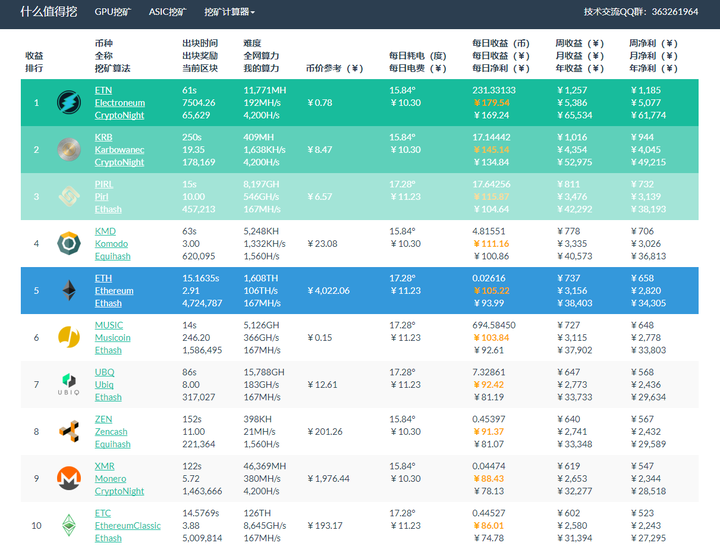Open the Musicoin coin name link
720x549 pixels.
coord(112,338)
